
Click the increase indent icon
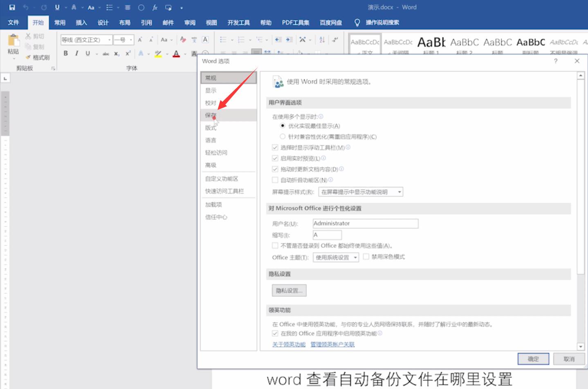pos(289,40)
